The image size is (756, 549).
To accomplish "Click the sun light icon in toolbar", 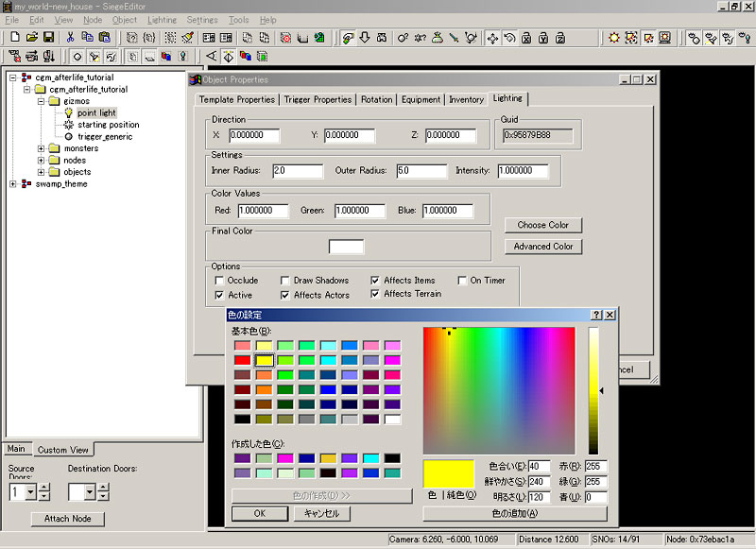I will pos(614,38).
